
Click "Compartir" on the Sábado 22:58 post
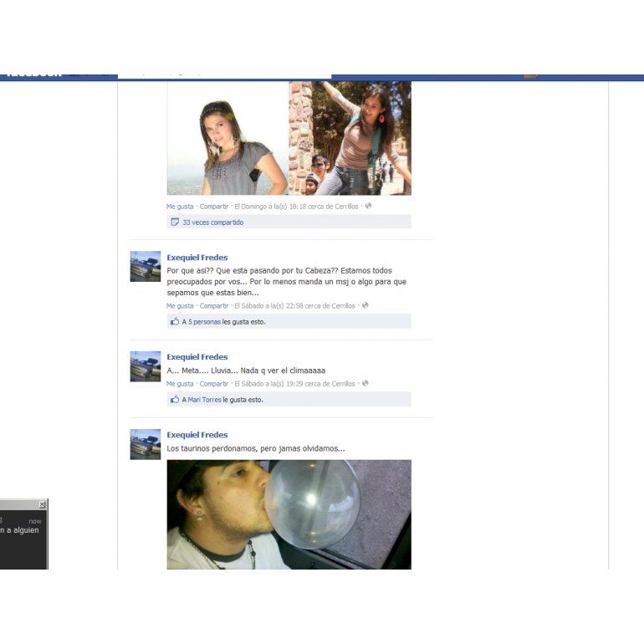coord(214,306)
